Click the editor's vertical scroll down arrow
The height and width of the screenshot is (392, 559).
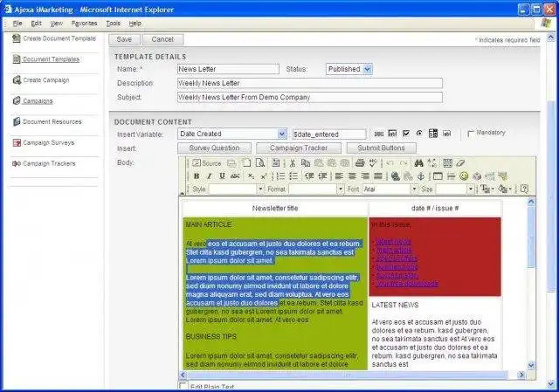click(531, 365)
